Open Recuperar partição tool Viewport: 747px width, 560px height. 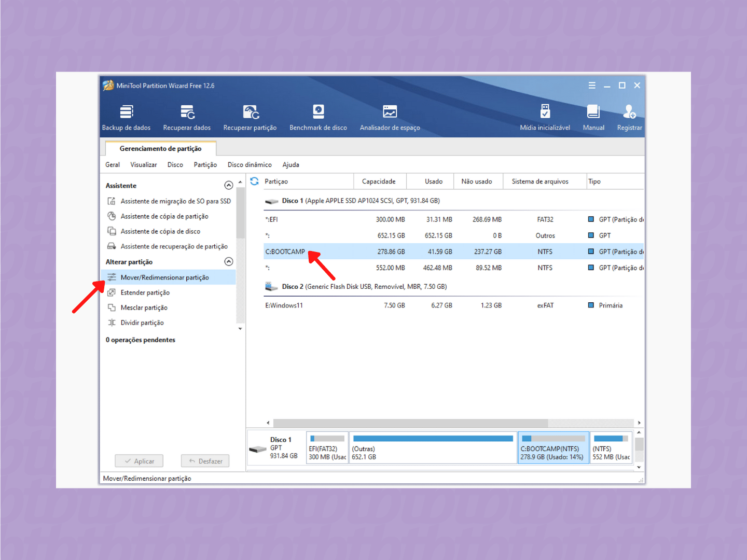[250, 118]
